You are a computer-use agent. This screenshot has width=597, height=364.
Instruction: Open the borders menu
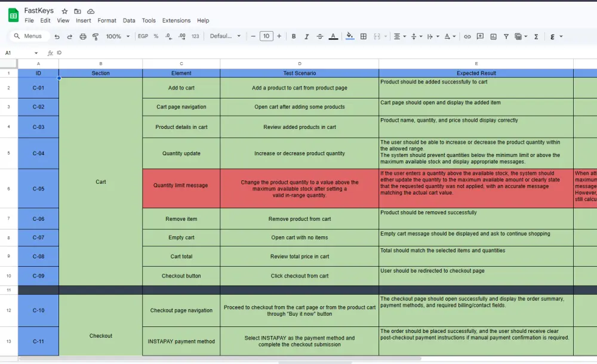364,36
